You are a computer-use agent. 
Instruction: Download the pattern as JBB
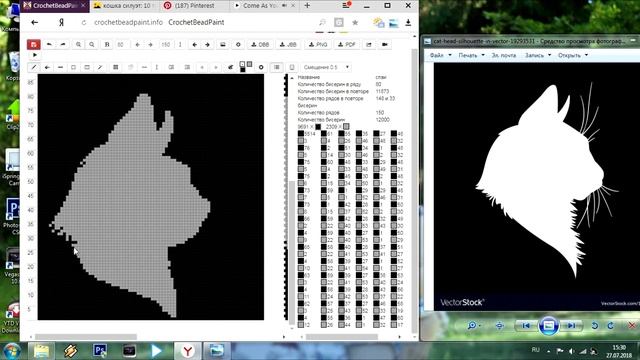(x=288, y=44)
